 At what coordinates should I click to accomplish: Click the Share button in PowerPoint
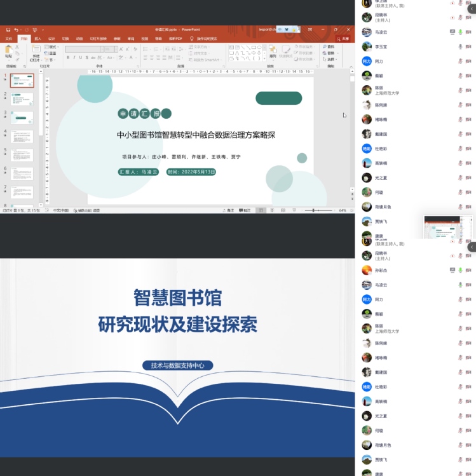point(344,39)
